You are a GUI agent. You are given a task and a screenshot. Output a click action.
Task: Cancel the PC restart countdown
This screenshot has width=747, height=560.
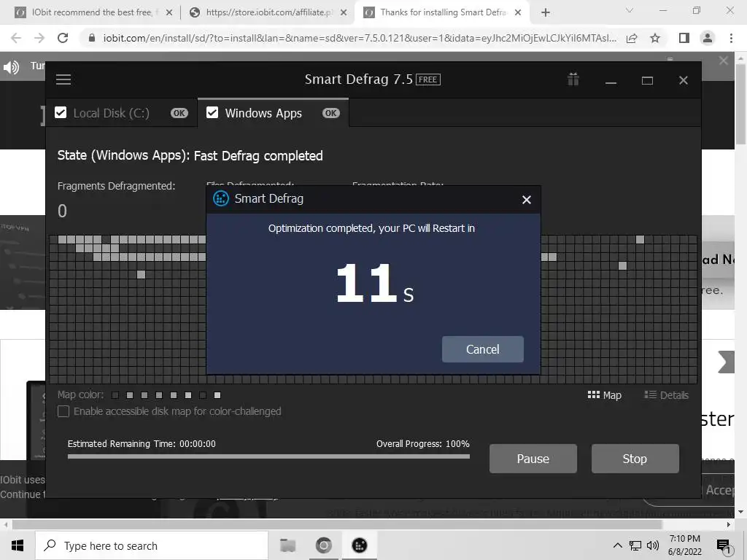click(x=483, y=349)
